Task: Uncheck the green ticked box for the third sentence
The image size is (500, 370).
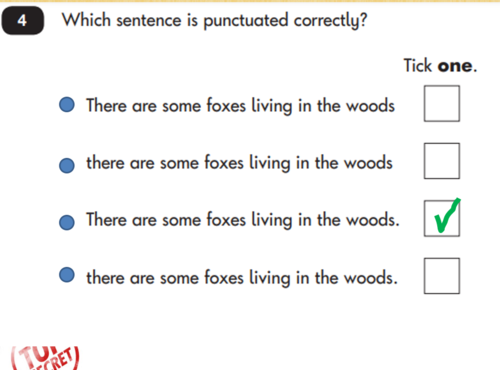Action: pyautogui.click(x=442, y=218)
